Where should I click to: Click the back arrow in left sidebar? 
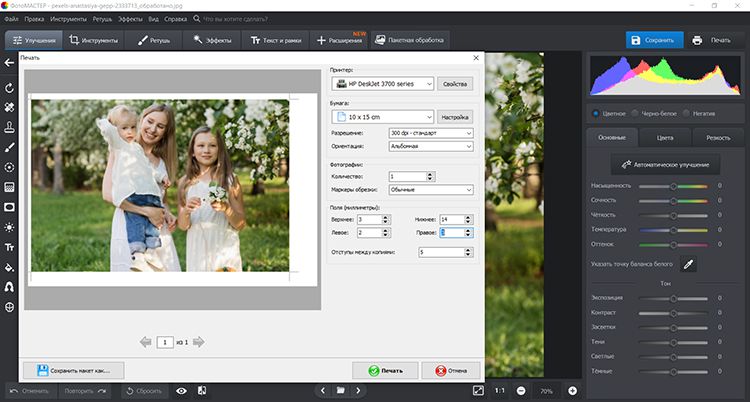9,64
